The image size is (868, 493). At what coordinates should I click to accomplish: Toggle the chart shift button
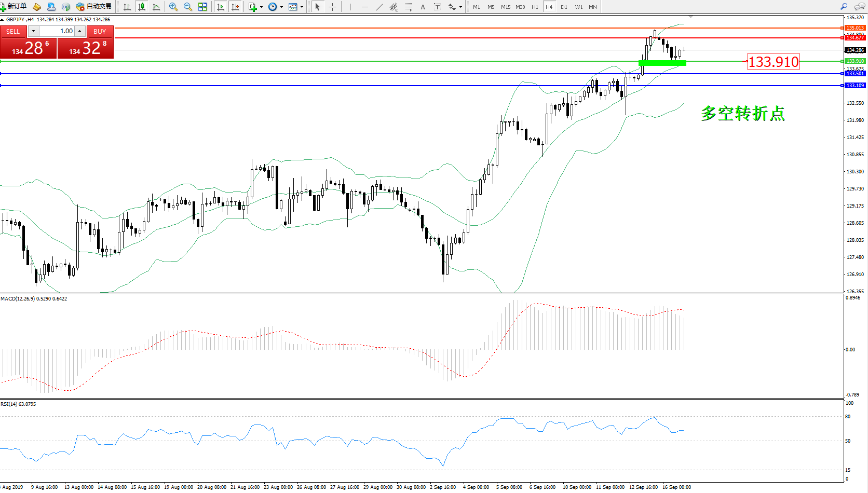click(x=235, y=7)
